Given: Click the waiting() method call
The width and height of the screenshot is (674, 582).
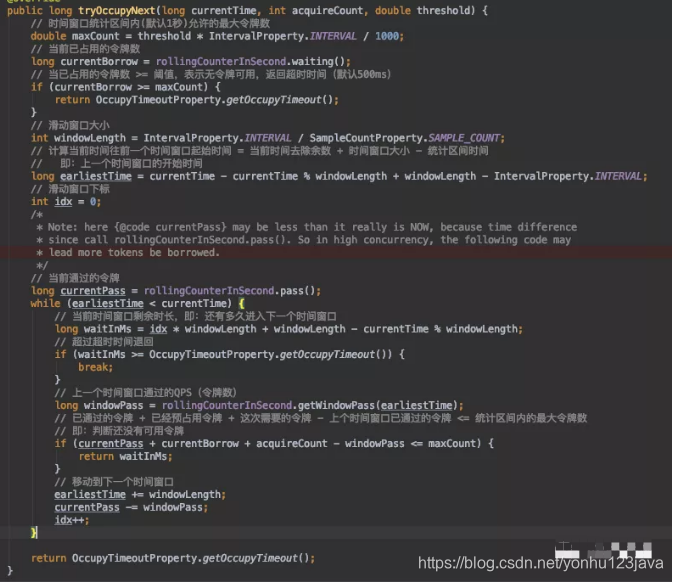Looking at the screenshot, I should pyautogui.click(x=318, y=61).
